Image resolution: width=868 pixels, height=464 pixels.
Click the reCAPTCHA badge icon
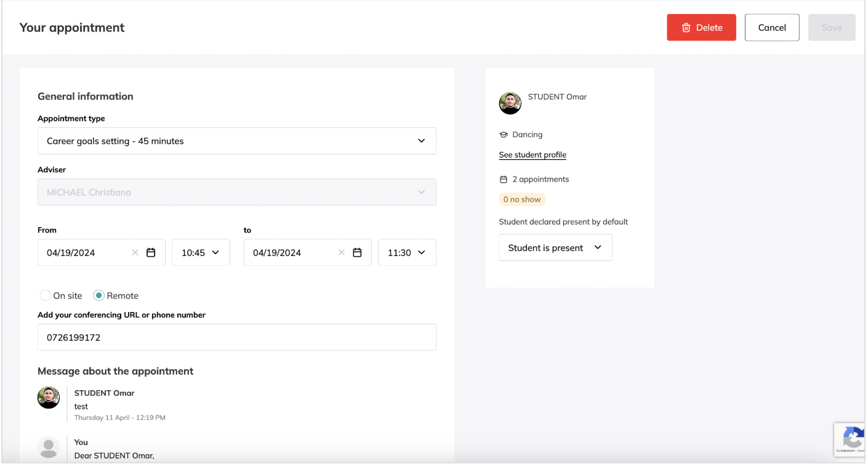tap(852, 439)
